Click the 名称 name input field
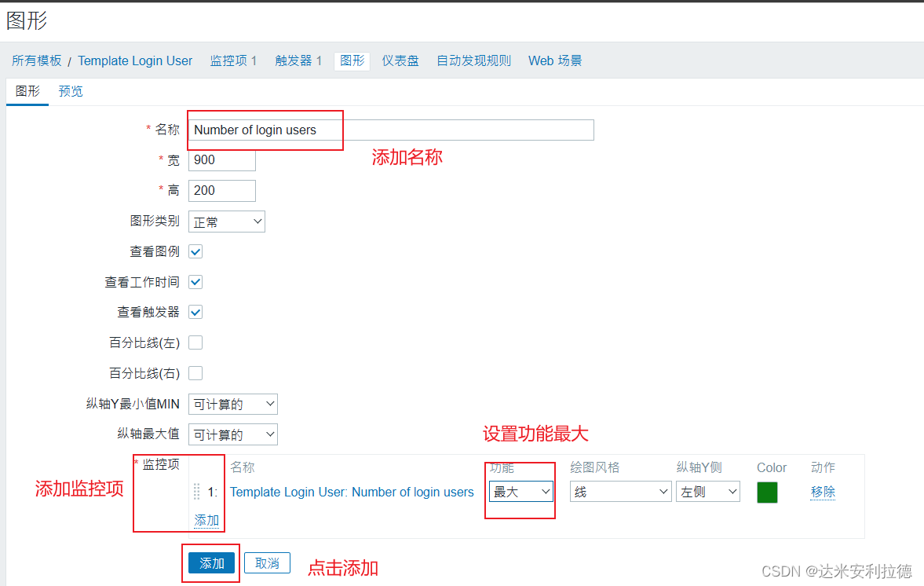Viewport: 924px width, 586px height. 391,130
